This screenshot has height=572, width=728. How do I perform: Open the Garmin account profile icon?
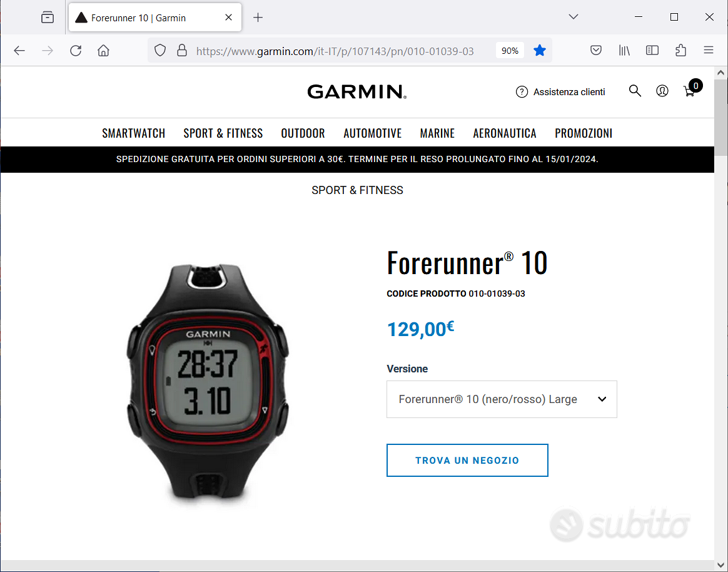(662, 91)
